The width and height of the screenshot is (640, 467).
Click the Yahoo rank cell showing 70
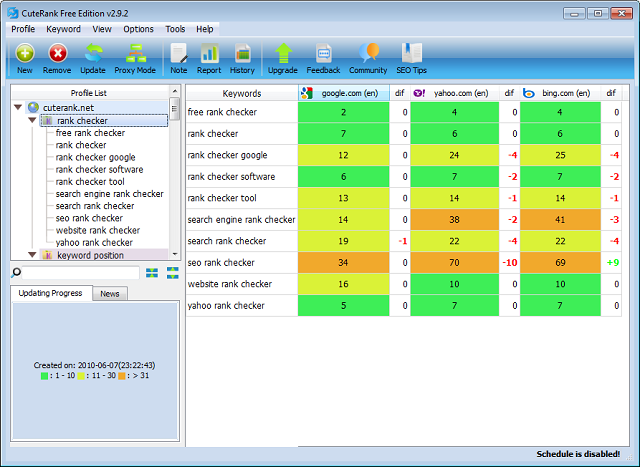pyautogui.click(x=455, y=262)
